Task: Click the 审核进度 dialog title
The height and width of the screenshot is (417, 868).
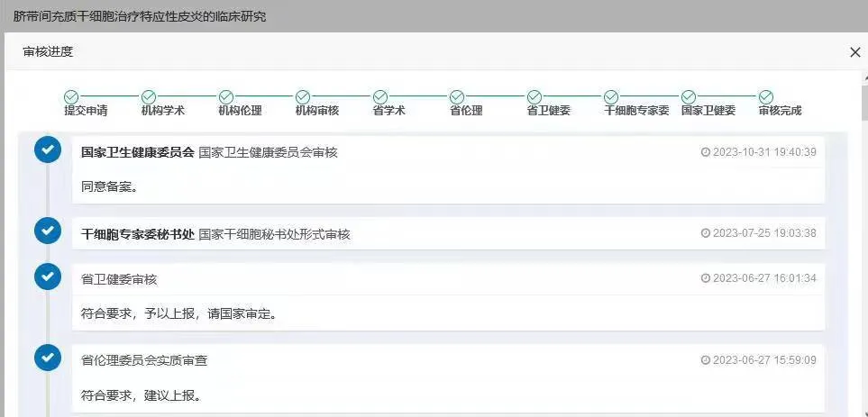Action: point(48,52)
